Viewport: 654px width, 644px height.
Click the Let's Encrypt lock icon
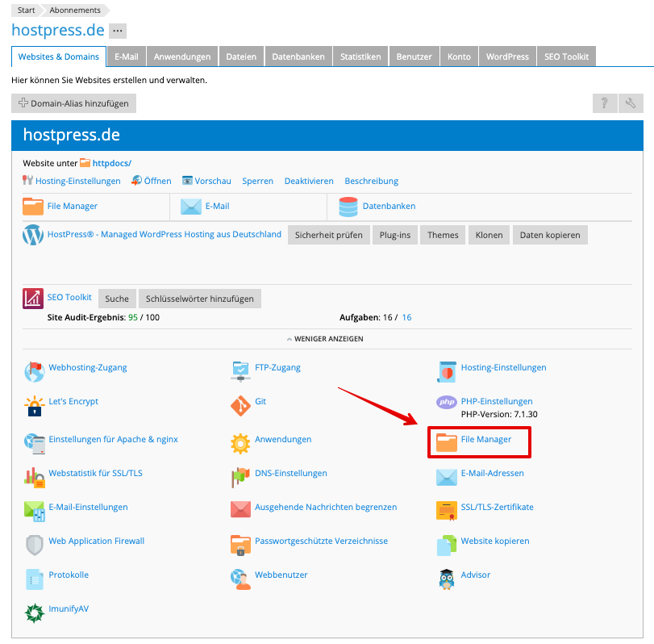[34, 406]
